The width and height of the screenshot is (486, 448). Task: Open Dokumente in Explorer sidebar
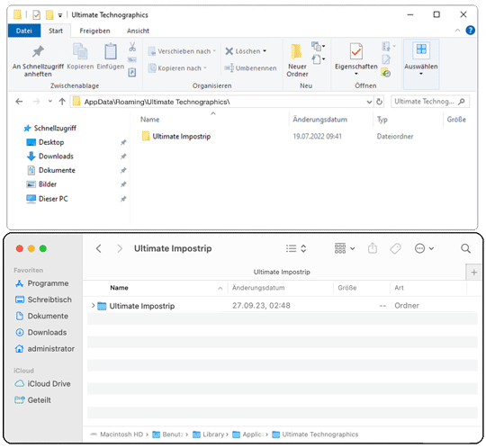point(50,170)
